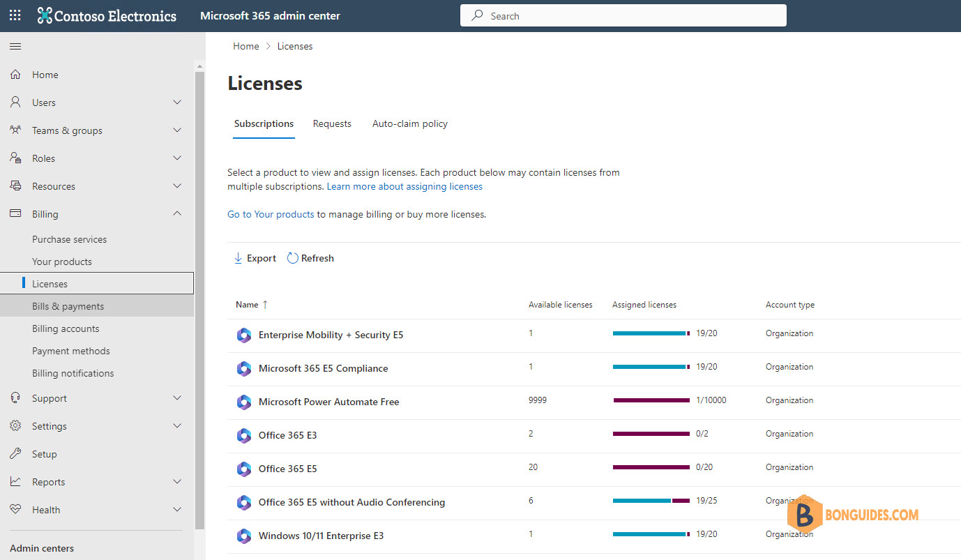961x560 pixels.
Task: Click the Settings gear icon
Action: (15, 426)
